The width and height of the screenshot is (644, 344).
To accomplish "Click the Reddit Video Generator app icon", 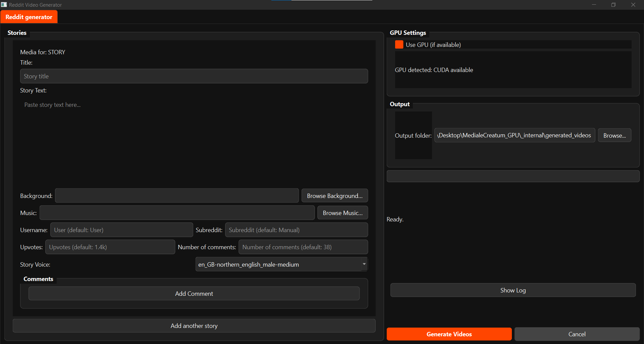I will tap(4, 5).
